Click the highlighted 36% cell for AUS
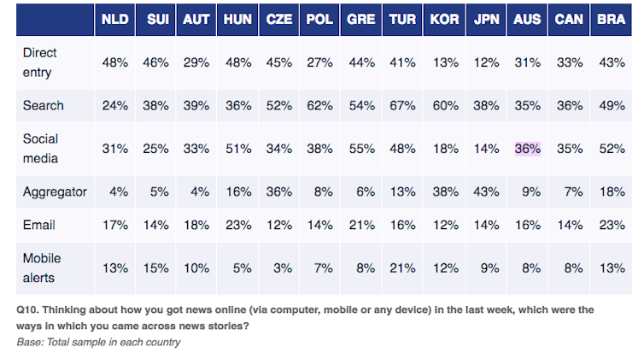 click(528, 148)
